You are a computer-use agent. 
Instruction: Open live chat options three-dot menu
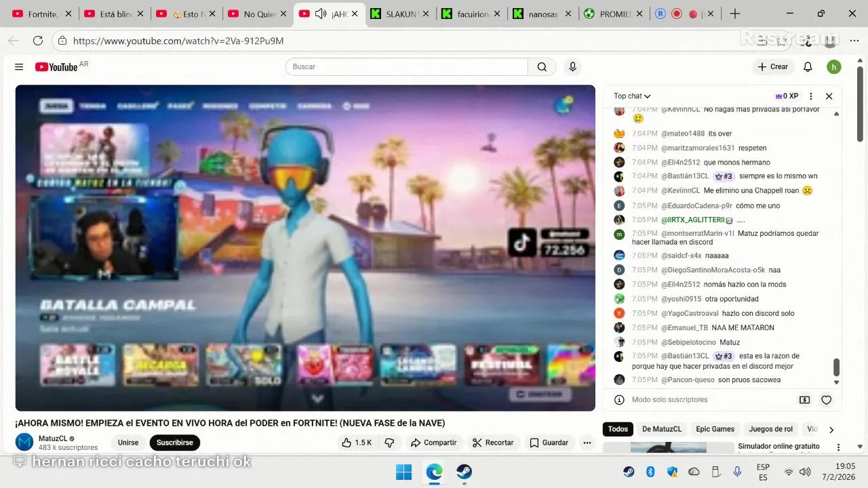(x=811, y=96)
